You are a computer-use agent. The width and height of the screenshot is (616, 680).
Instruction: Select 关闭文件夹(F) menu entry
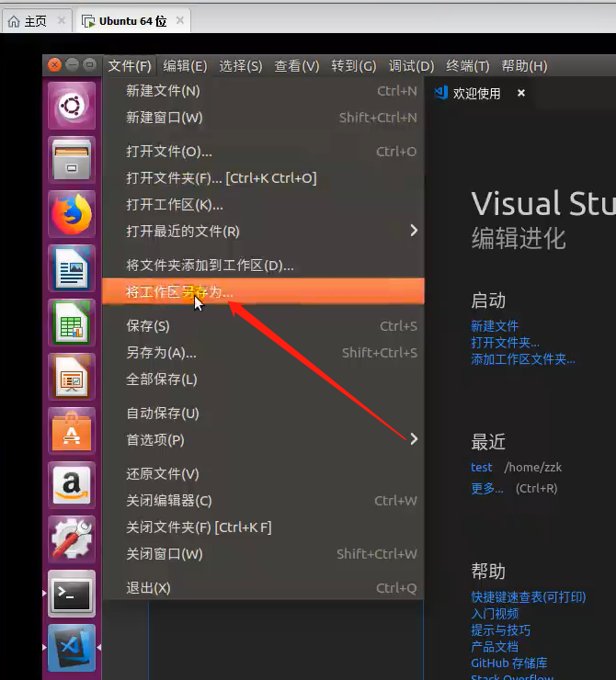263,527
